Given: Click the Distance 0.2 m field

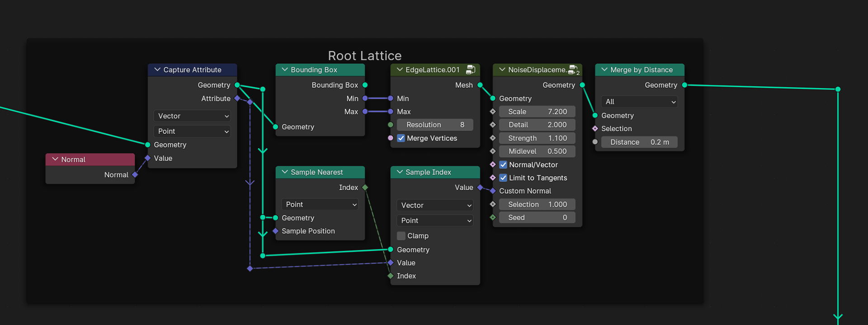Looking at the screenshot, I should point(639,142).
